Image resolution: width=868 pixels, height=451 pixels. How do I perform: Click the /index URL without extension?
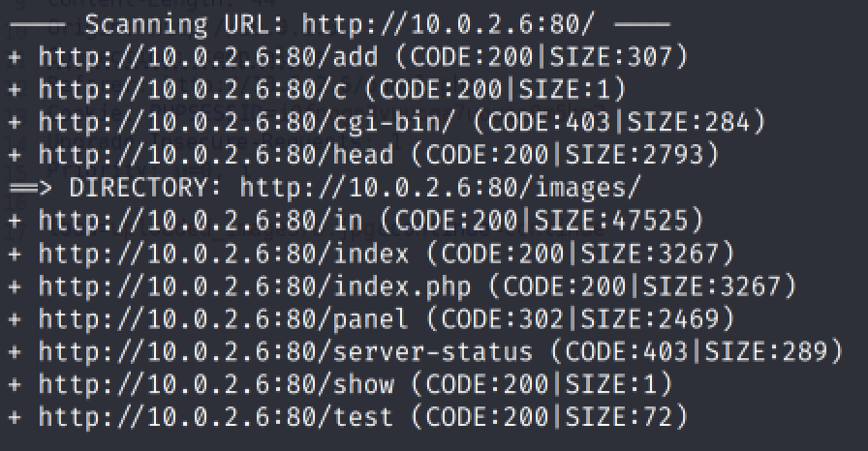coord(224,254)
